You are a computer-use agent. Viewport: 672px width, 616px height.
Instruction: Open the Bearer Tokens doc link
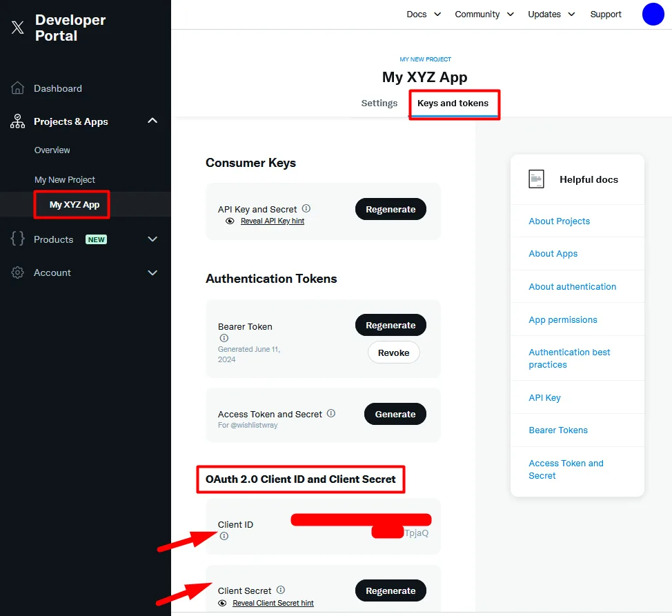[558, 430]
